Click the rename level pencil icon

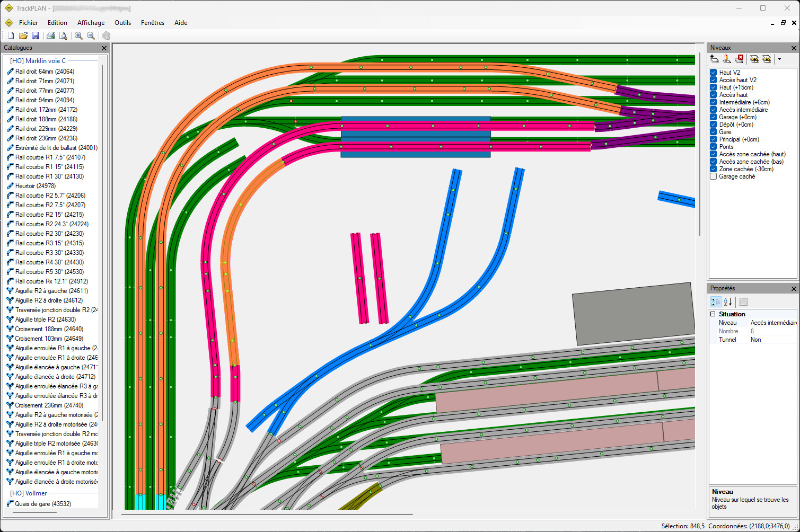click(x=727, y=59)
